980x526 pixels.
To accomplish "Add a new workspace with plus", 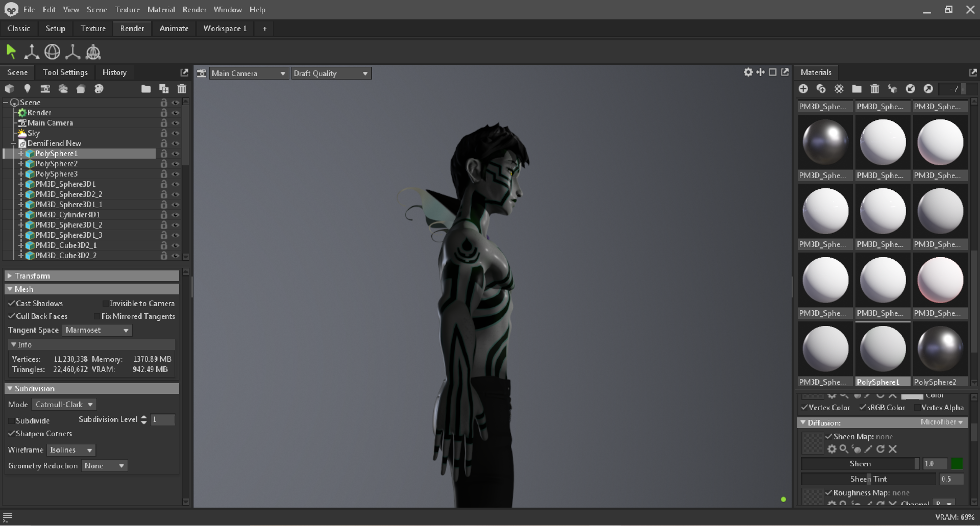I will [x=264, y=29].
